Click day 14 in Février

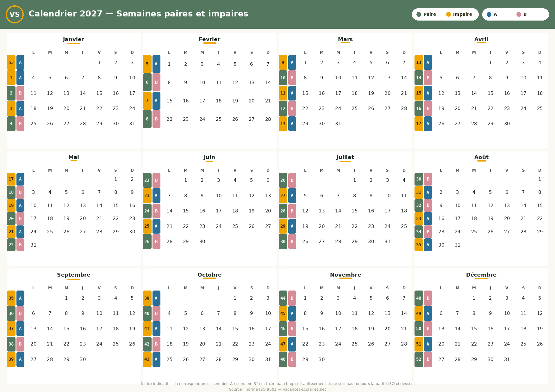point(268,83)
